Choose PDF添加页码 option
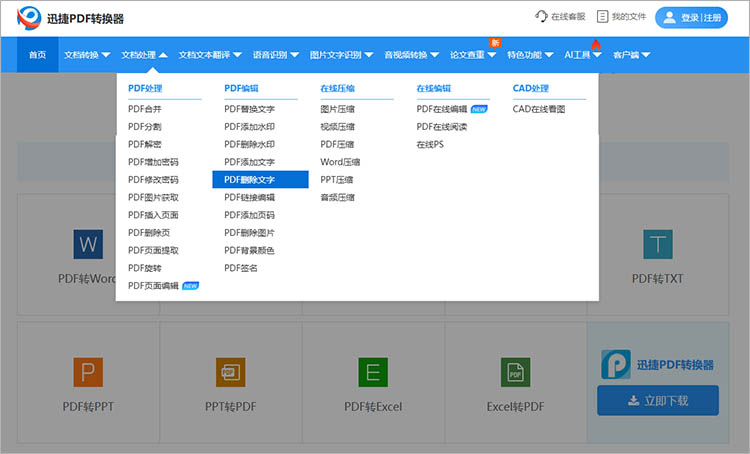This screenshot has height=454, width=750. [249, 215]
